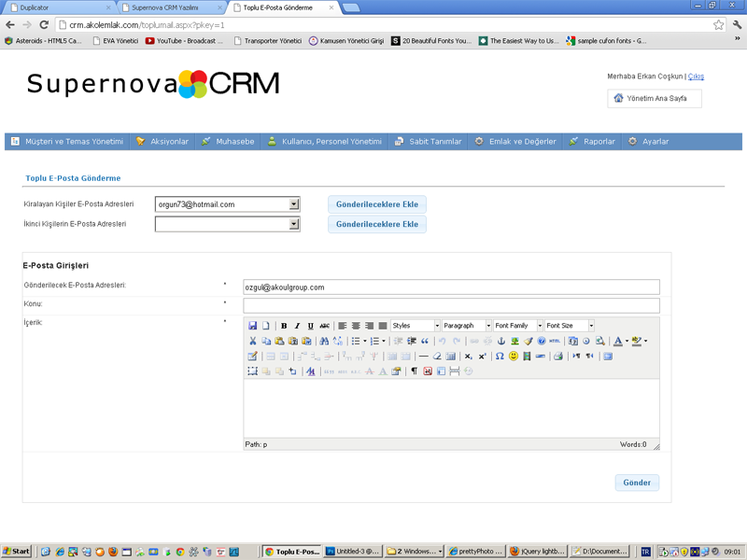
Task: Toggle the editor fullscreen icon
Action: pyautogui.click(x=608, y=357)
